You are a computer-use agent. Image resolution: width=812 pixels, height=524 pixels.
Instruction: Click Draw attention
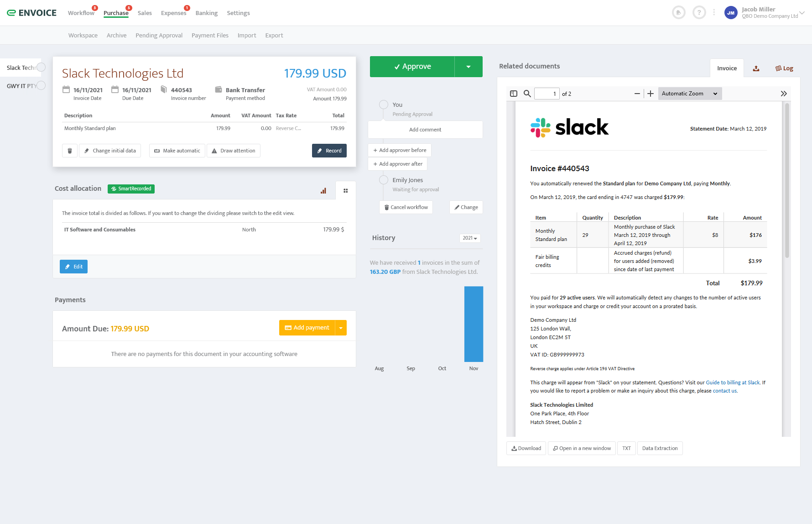(234, 151)
